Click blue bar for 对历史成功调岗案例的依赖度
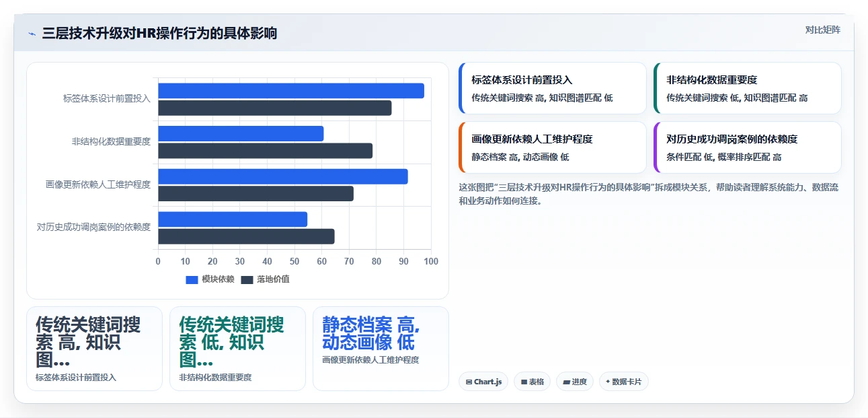Viewport: 868px width, 418px height. tap(233, 219)
